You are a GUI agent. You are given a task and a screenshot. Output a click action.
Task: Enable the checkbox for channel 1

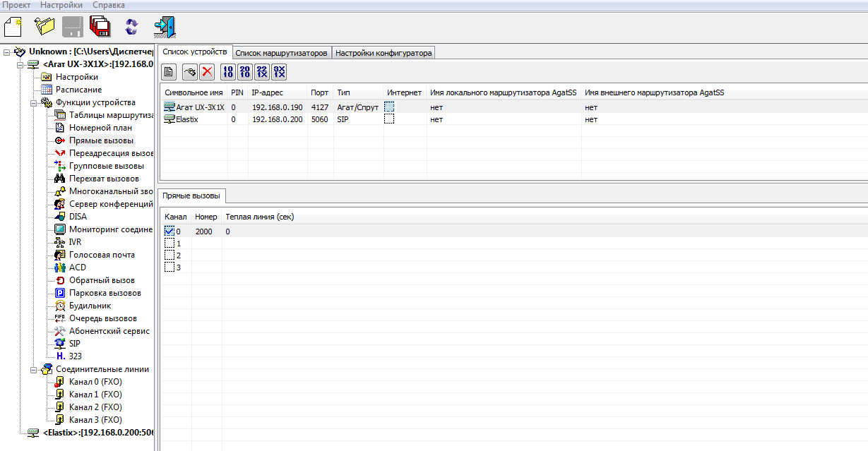click(169, 243)
